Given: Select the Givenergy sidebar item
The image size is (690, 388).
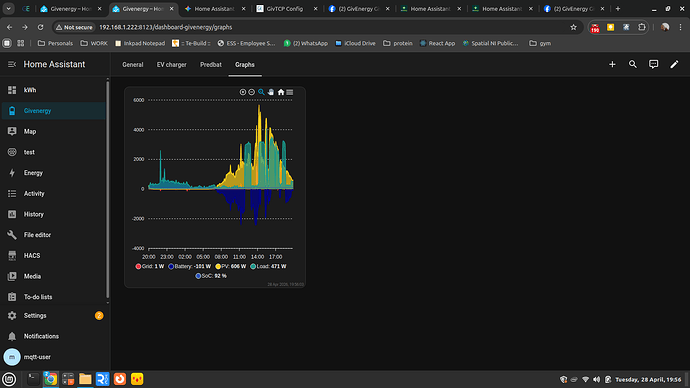Looking at the screenshot, I should (53, 111).
